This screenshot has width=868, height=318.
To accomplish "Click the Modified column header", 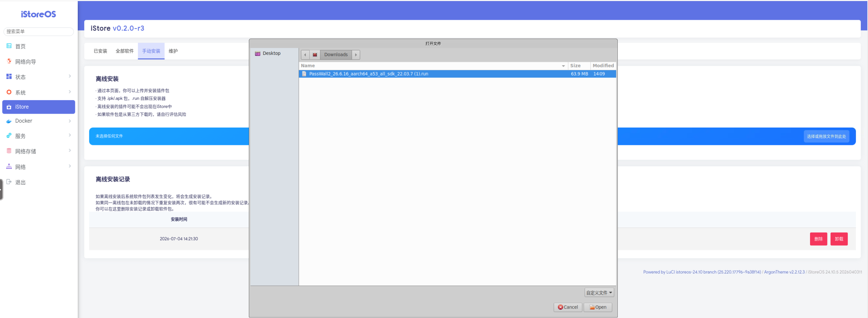I will (x=603, y=66).
